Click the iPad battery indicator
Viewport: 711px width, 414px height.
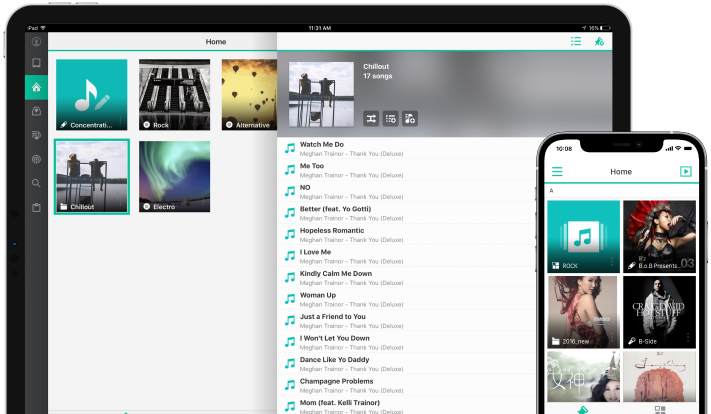coord(605,28)
